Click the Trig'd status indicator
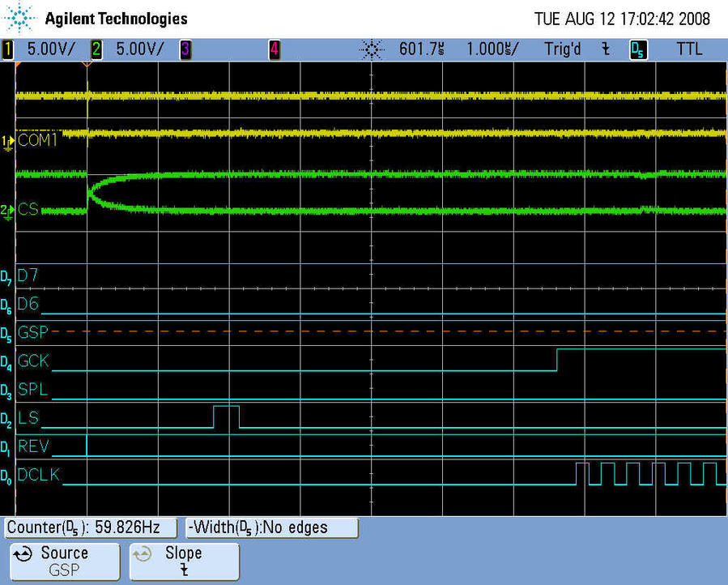 pyautogui.click(x=562, y=49)
